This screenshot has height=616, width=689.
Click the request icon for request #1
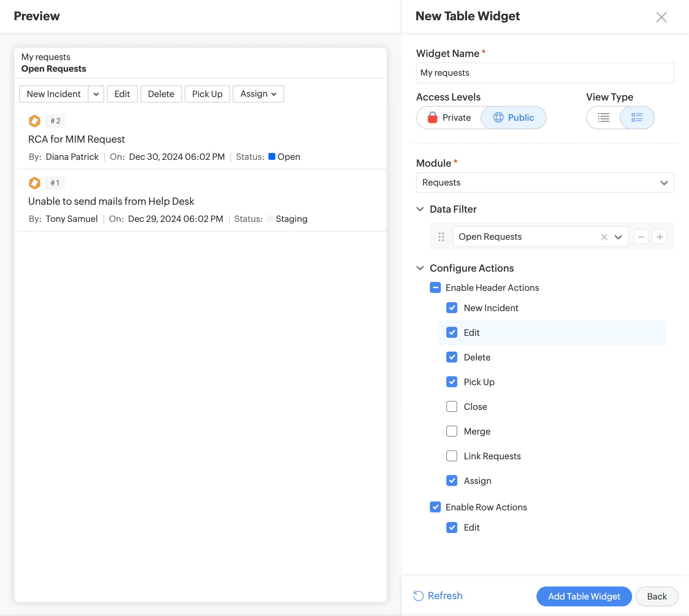pos(35,183)
